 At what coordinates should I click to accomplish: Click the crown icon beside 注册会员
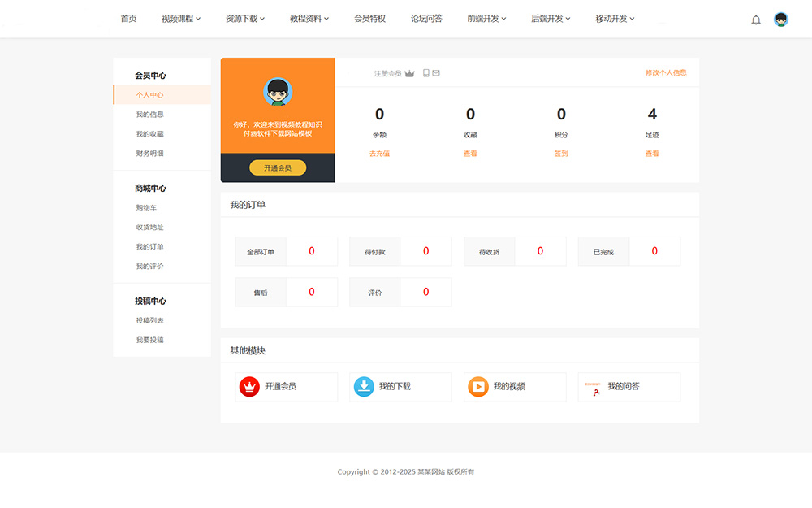click(x=410, y=73)
